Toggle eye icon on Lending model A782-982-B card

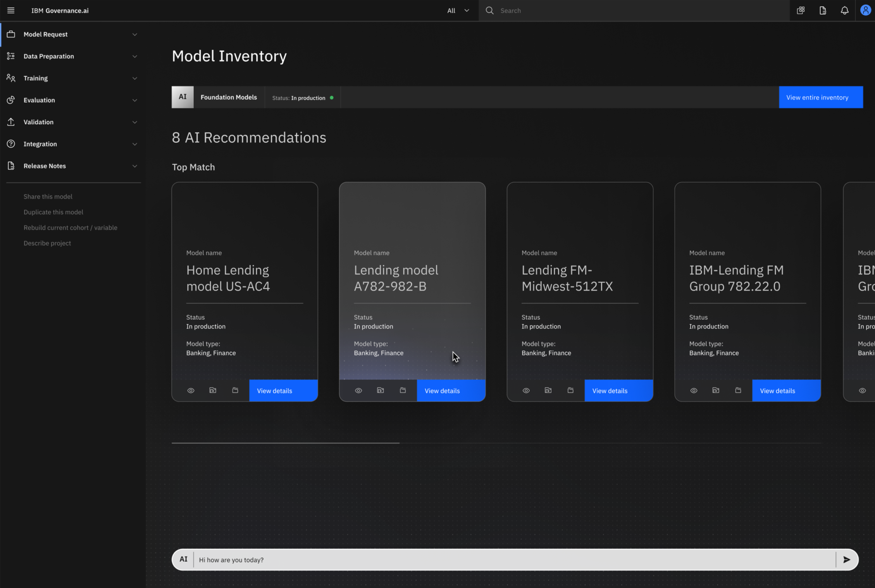click(x=358, y=390)
